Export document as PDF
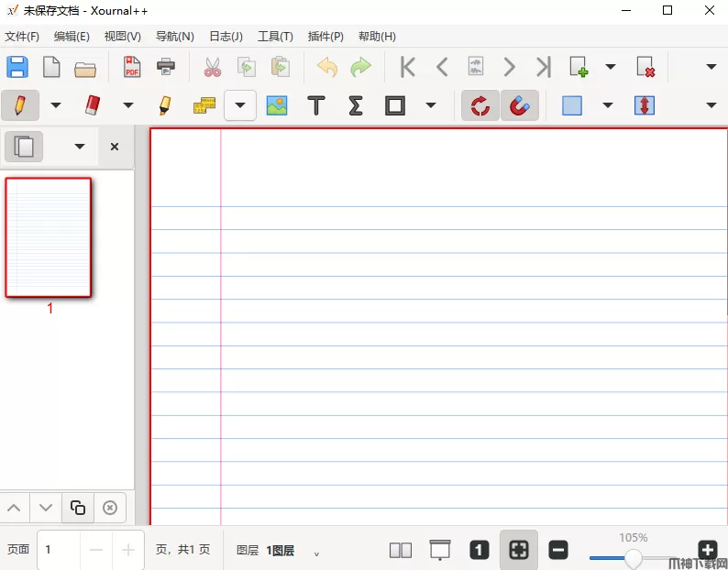 click(x=132, y=67)
